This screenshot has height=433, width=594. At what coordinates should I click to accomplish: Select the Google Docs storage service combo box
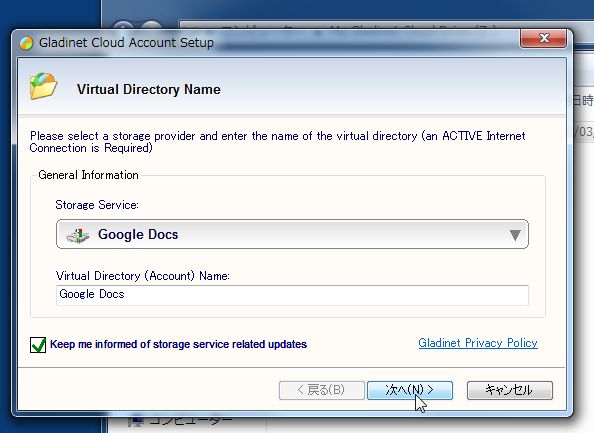pyautogui.click(x=292, y=234)
